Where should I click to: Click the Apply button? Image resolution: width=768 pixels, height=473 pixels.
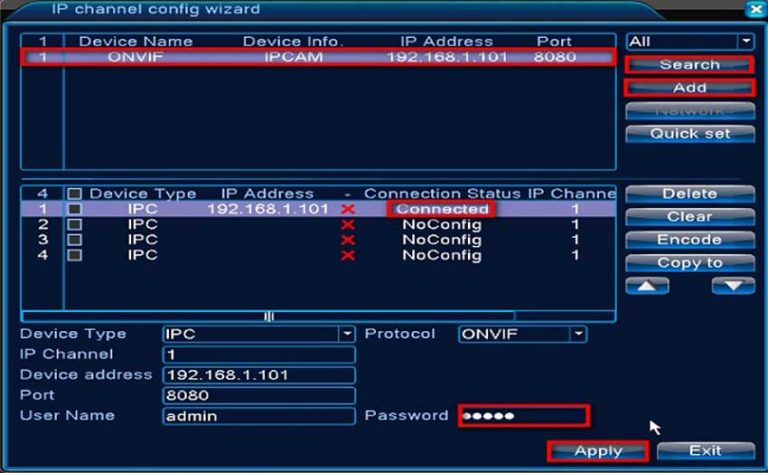[x=598, y=451]
